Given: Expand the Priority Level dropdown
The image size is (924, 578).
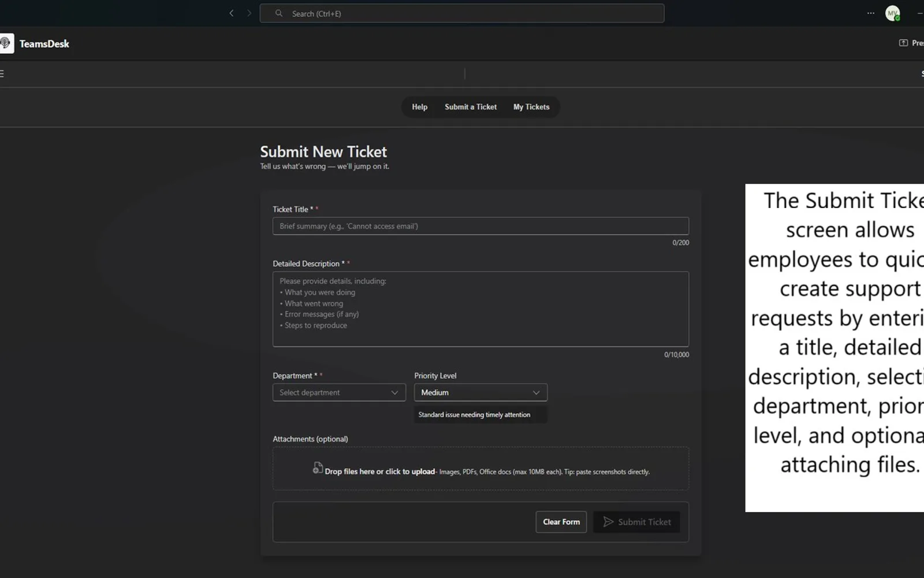Looking at the screenshot, I should [480, 392].
